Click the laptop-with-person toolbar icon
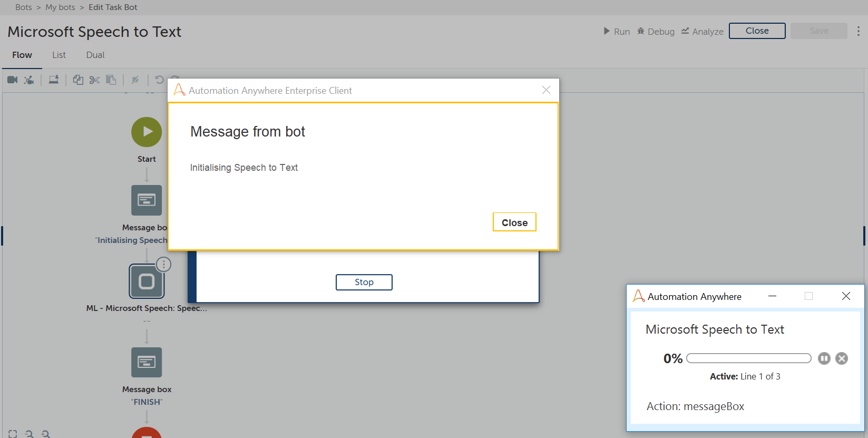This screenshot has width=868, height=438. pyautogui.click(x=53, y=80)
